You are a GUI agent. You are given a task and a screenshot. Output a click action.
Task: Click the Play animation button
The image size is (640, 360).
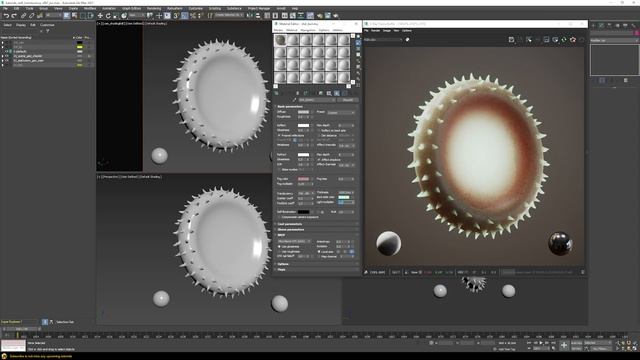[x=541, y=343]
